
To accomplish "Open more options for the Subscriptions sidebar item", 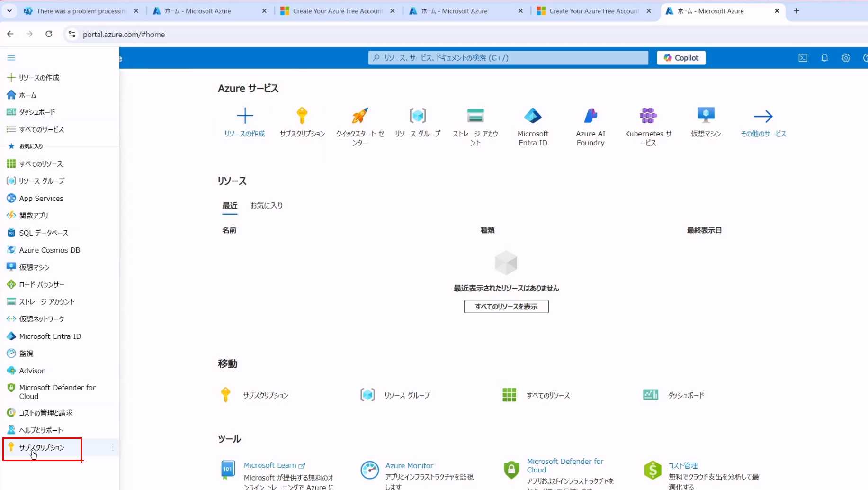I will [113, 447].
